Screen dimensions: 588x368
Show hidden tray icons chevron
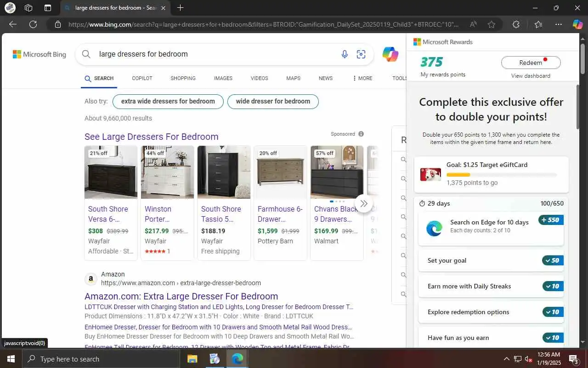pos(507,359)
